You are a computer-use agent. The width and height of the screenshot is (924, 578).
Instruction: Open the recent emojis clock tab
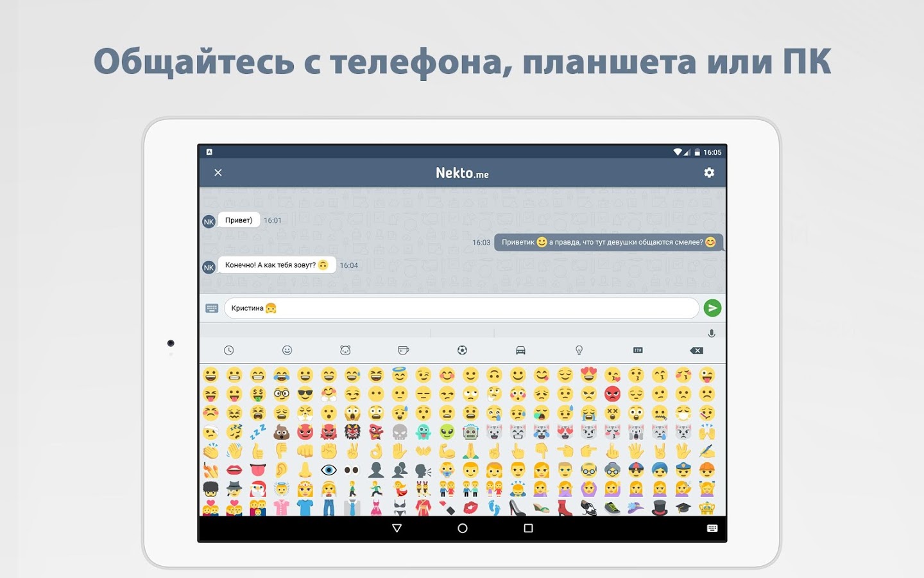[229, 350]
